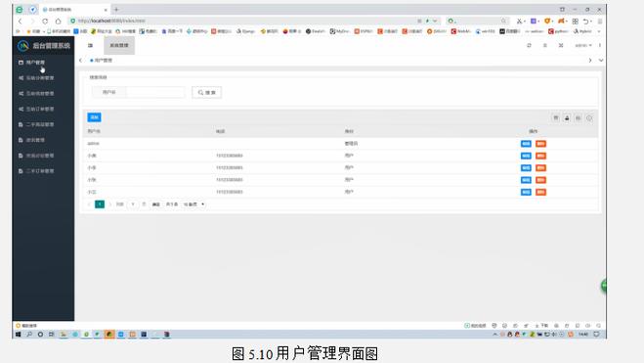The image size is (644, 363).
Task: Focus the jump-to-page number box
Action: click(x=133, y=204)
